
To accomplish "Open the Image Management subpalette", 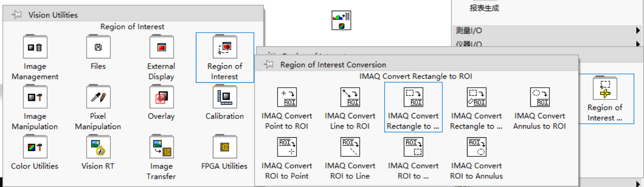I will coord(35,47).
